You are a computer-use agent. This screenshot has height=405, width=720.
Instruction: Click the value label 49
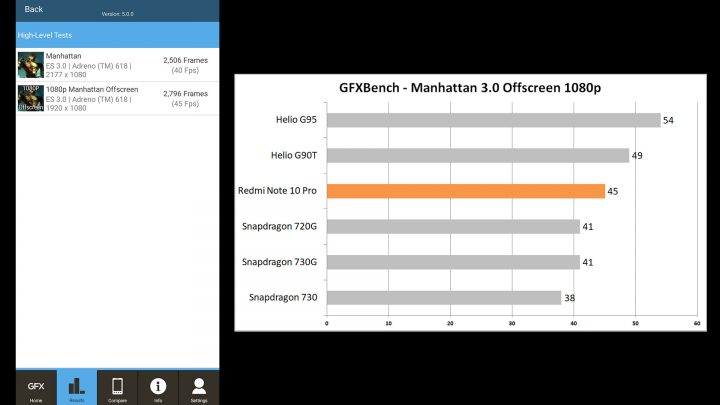637,156
